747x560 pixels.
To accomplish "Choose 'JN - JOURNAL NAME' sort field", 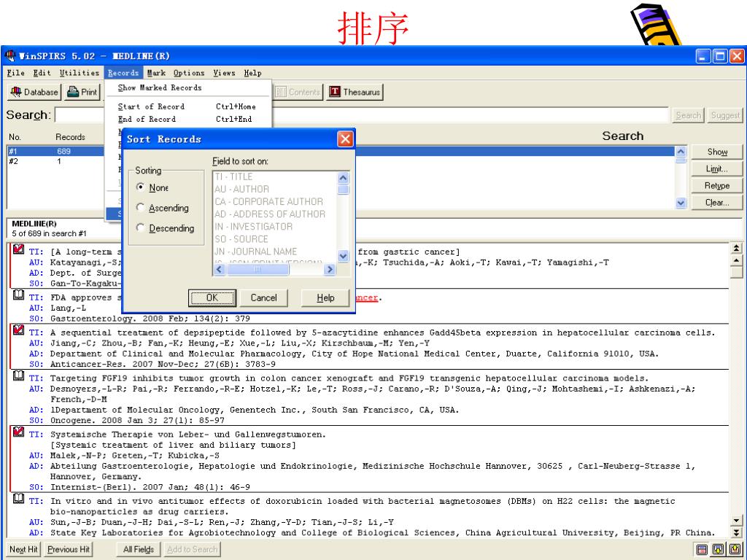I will (256, 251).
